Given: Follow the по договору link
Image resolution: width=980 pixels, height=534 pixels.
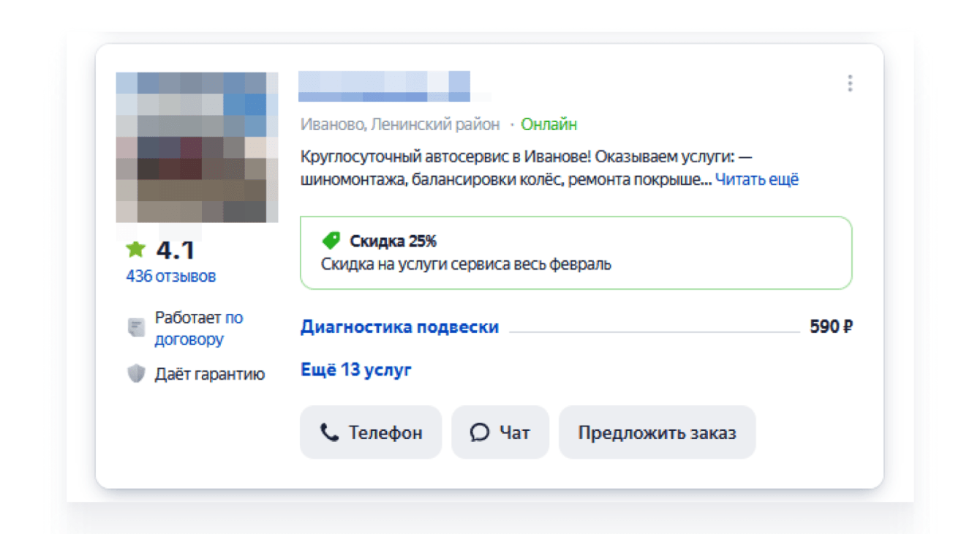Looking at the screenshot, I should click(197, 329).
